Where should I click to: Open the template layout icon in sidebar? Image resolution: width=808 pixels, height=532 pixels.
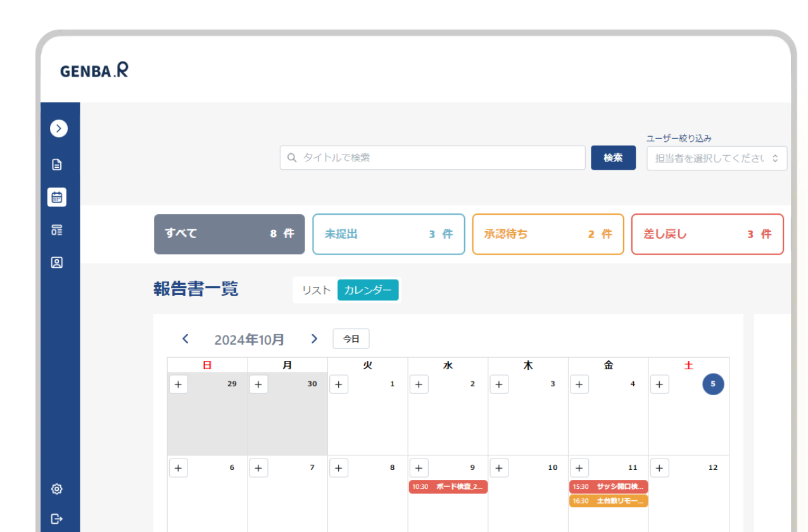tap(57, 230)
